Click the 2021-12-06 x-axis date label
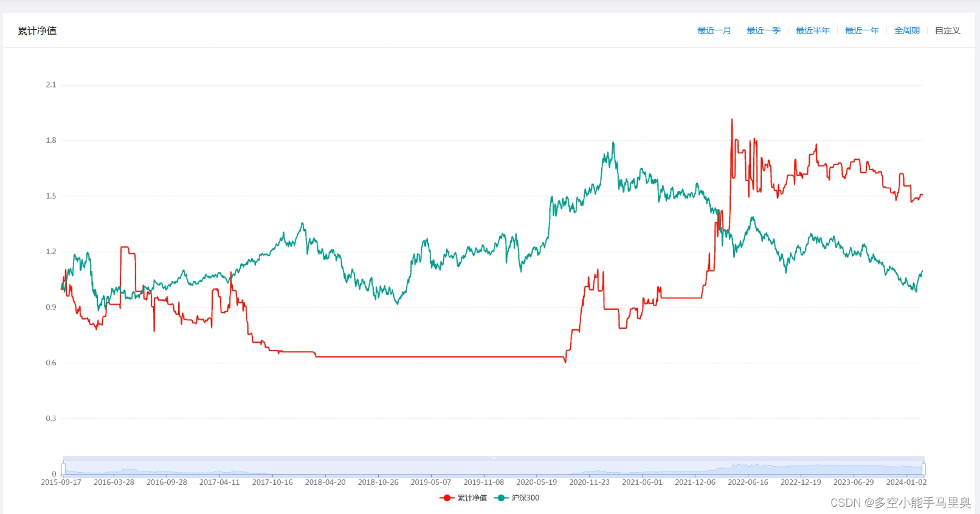This screenshot has width=980, height=514. pyautogui.click(x=695, y=482)
